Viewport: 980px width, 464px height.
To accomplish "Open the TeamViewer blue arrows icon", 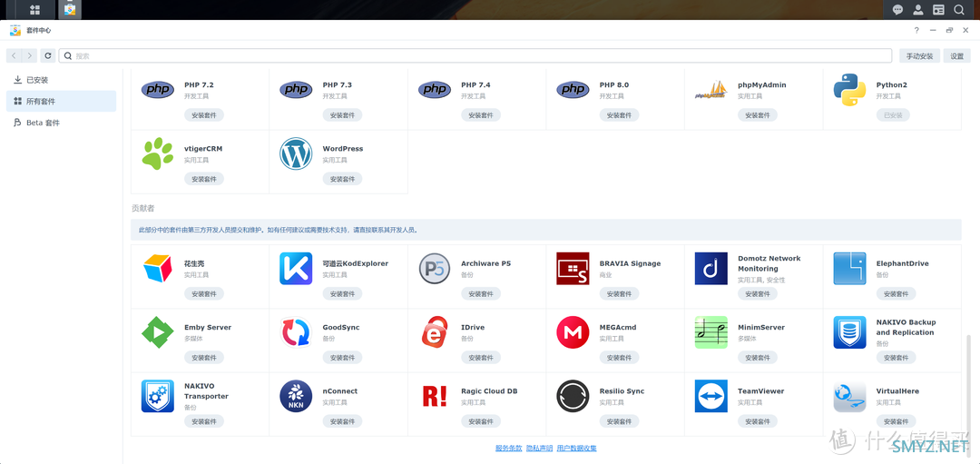I will (711, 396).
